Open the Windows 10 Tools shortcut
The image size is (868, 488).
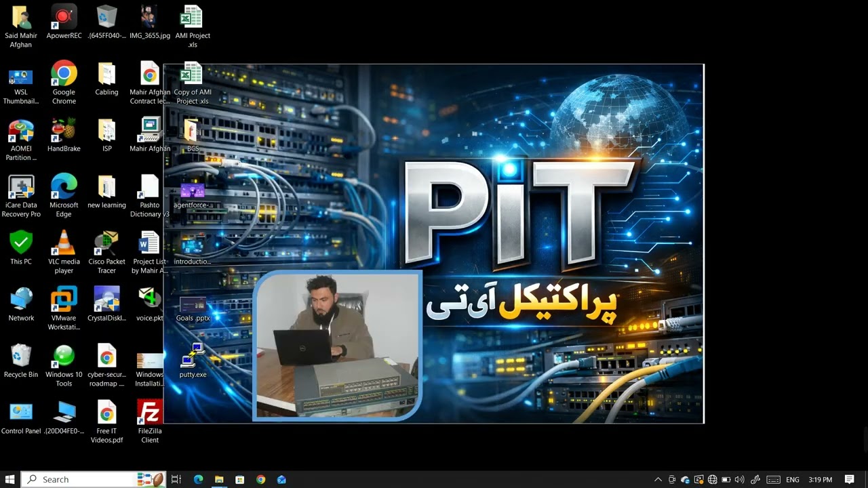(64, 365)
